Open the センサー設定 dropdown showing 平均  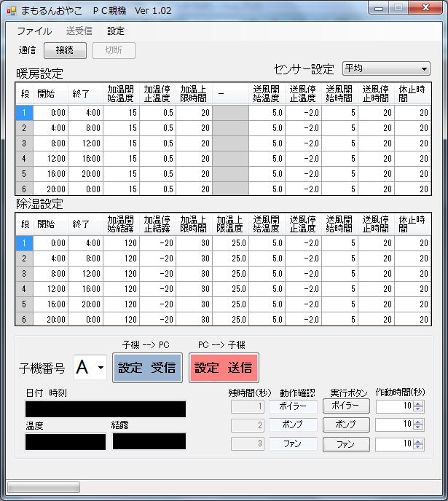pos(386,68)
